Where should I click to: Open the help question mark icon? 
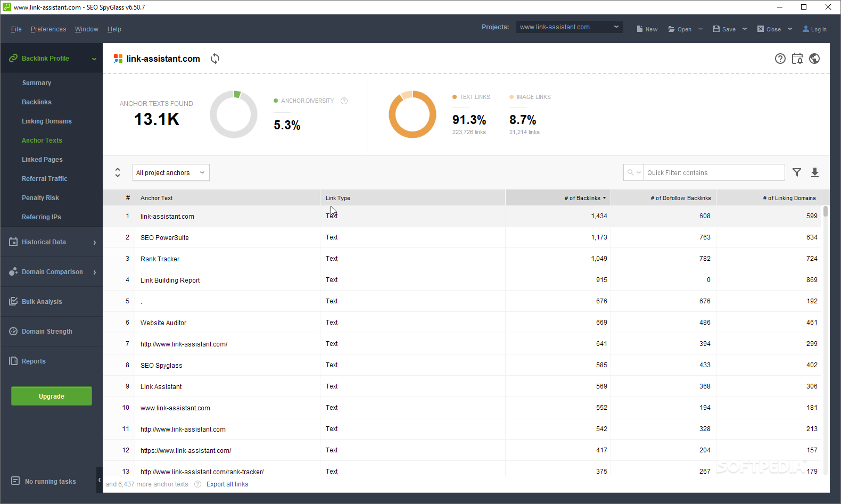click(780, 59)
